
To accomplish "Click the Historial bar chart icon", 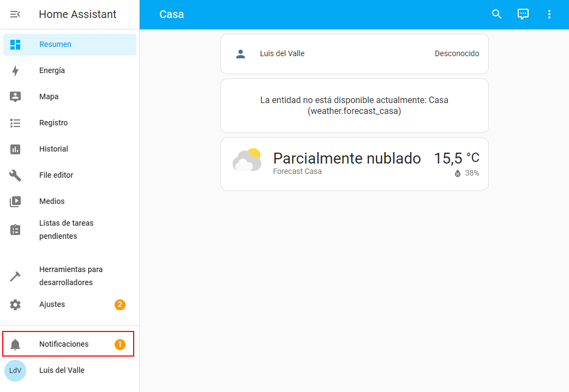I will (x=15, y=149).
